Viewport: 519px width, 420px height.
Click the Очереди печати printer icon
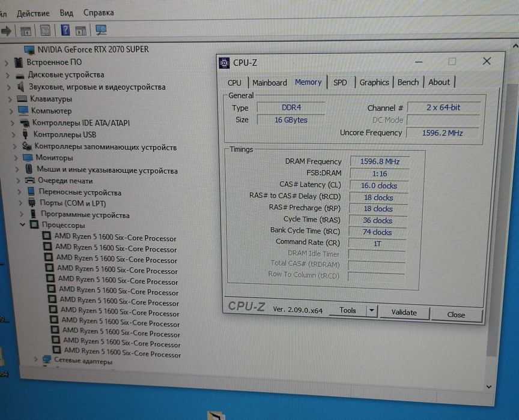click(x=30, y=180)
